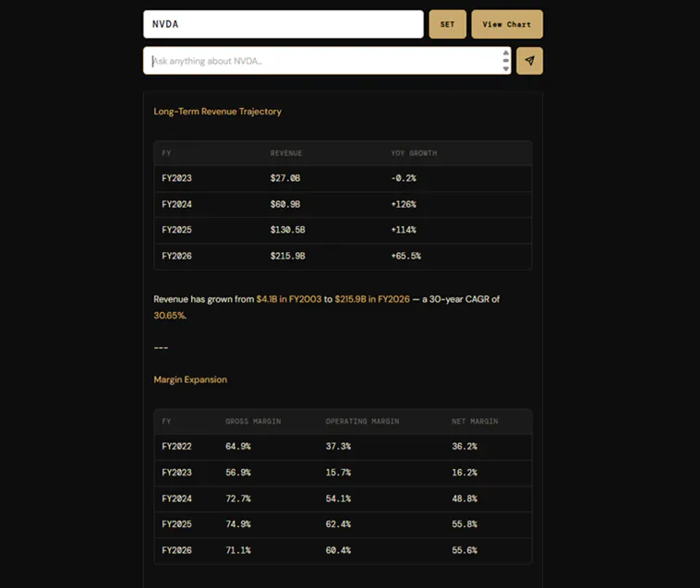
Task: Open the View Chart button
Action: point(507,24)
